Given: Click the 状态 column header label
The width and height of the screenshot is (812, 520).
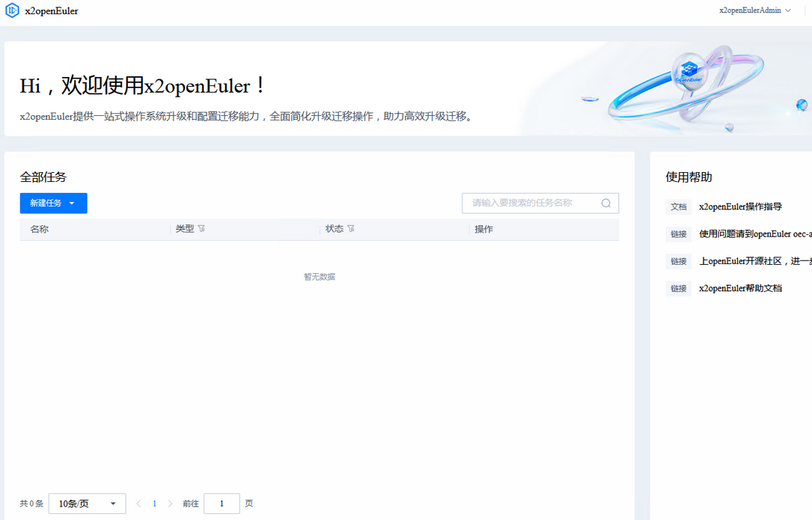Looking at the screenshot, I should [334, 229].
